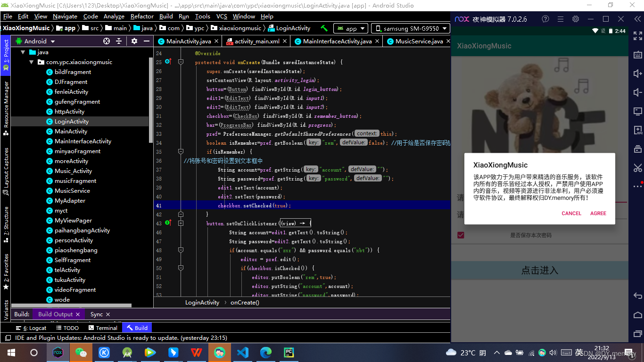
Task: Click the collapse all icon in Project panel
Action: tap(119, 41)
